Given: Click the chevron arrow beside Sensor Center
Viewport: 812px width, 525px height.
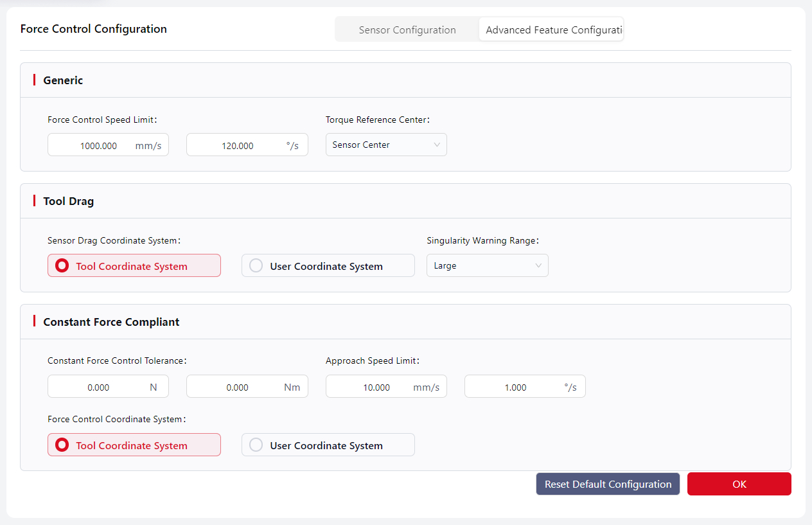Looking at the screenshot, I should (437, 145).
